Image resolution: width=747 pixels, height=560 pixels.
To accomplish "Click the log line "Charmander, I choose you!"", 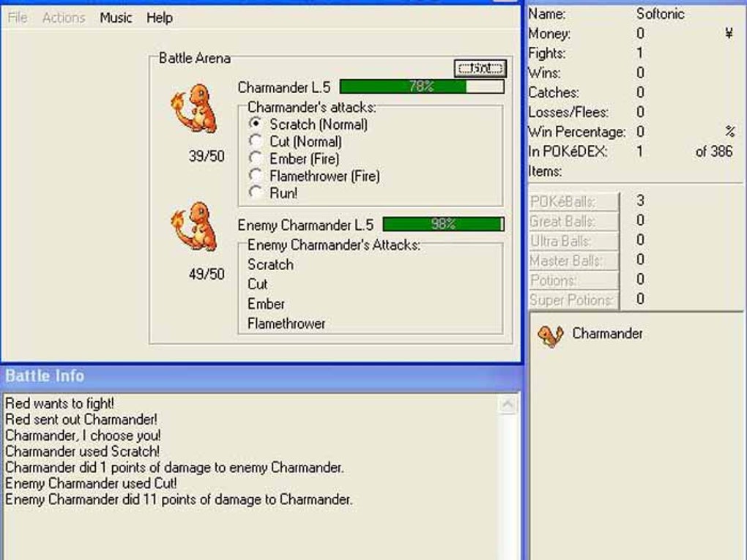I will tap(83, 436).
